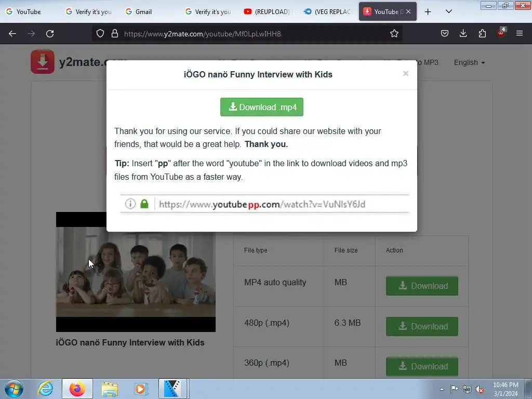Screen dimensions: 532x399
Task: Open the Windows Start menu
Action: coord(14,389)
